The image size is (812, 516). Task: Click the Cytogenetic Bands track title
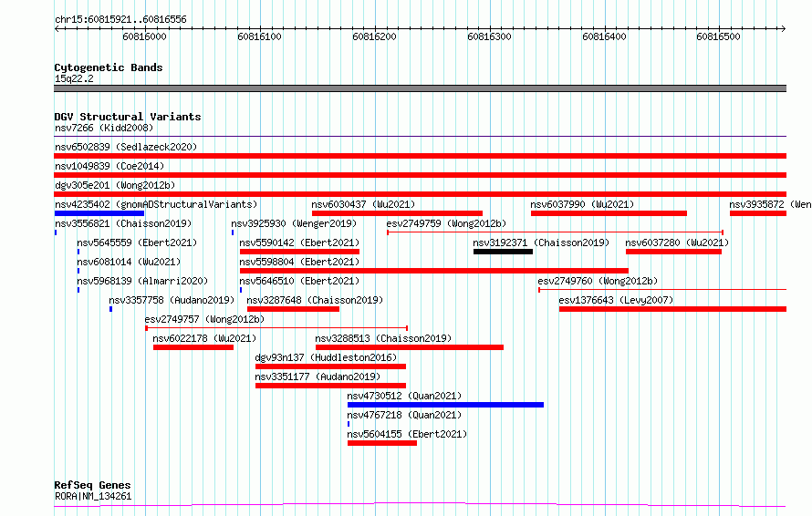109,67
